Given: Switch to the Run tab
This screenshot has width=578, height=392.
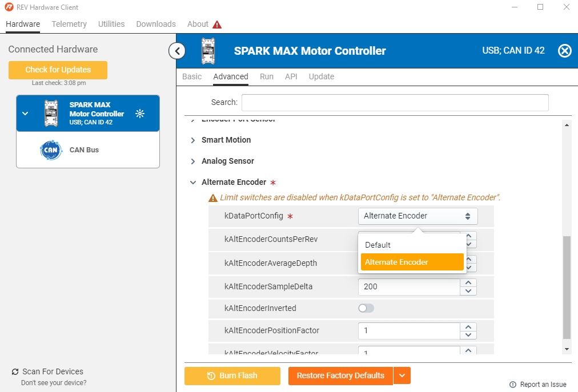Looking at the screenshot, I should (266, 76).
